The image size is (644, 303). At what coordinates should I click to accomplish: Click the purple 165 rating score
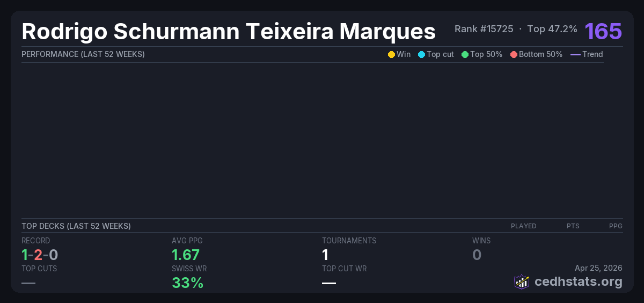603,31
